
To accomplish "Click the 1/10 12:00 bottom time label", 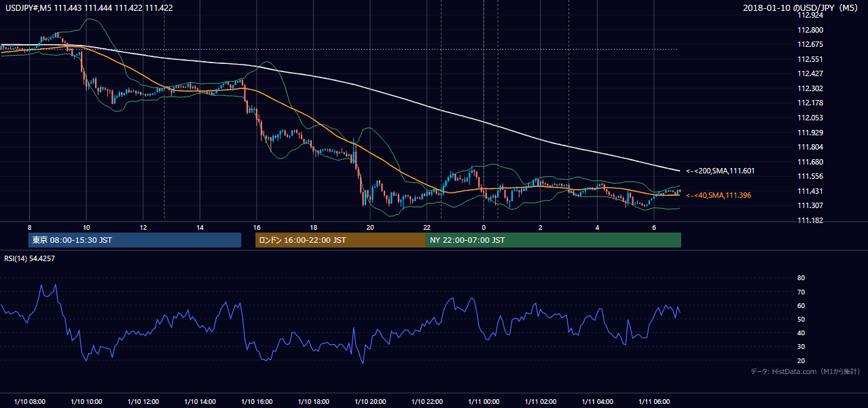I will click(143, 402).
